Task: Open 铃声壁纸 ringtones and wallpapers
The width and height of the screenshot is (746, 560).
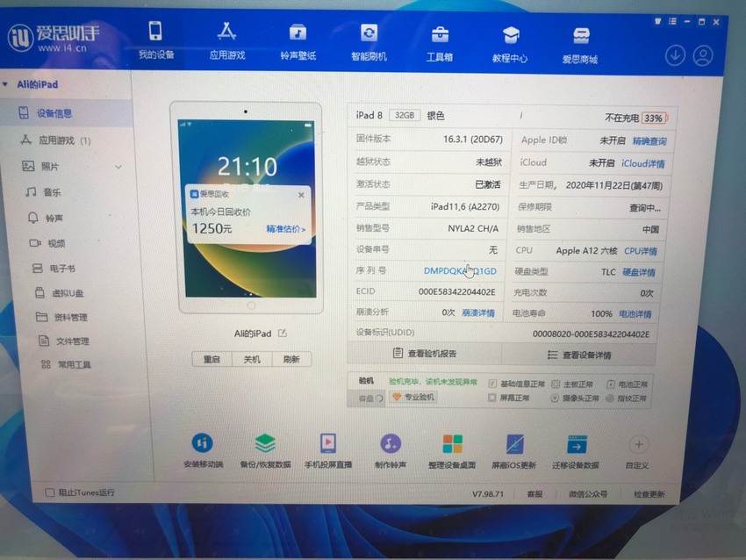Action: pos(298,42)
